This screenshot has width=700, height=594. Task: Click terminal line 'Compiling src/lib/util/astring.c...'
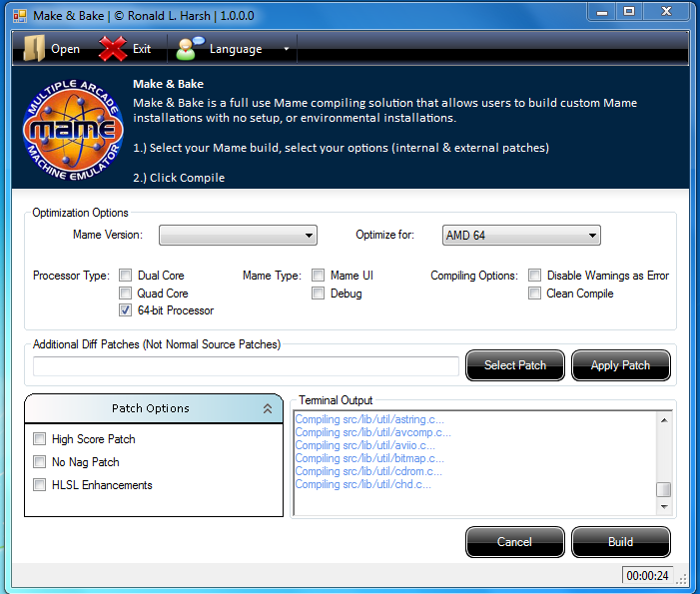(369, 419)
